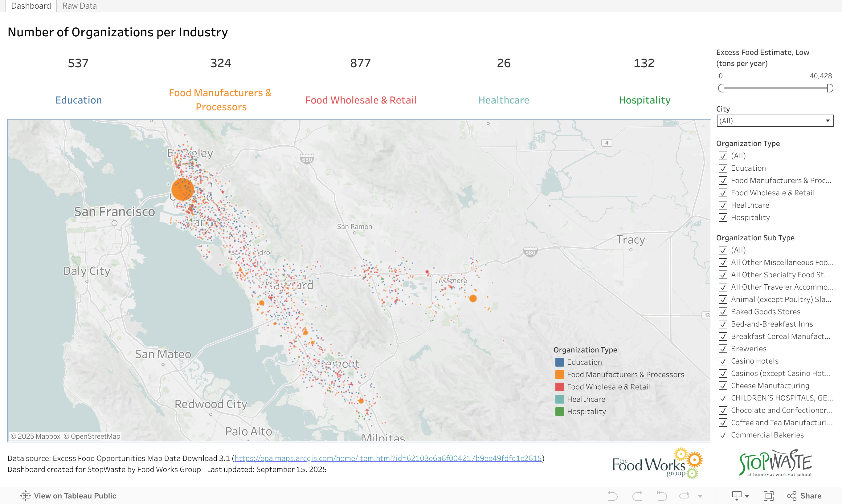Image resolution: width=842 pixels, height=504 pixels.
Task: Click the Download icon in bottom toolbar
Action: click(736, 496)
